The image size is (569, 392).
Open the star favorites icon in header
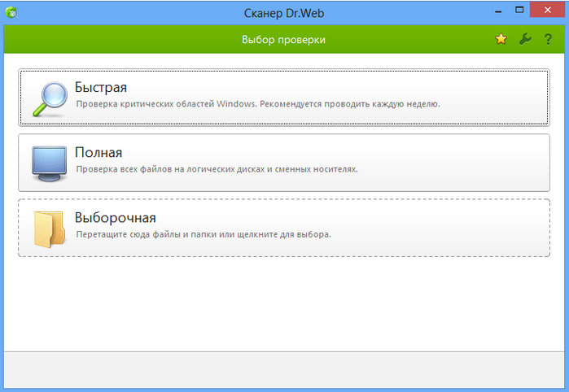point(501,39)
